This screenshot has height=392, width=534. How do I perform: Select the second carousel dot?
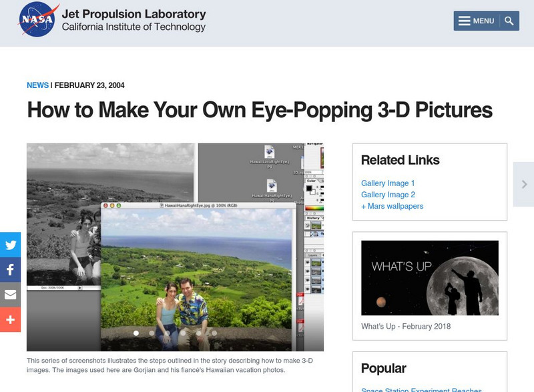click(152, 333)
